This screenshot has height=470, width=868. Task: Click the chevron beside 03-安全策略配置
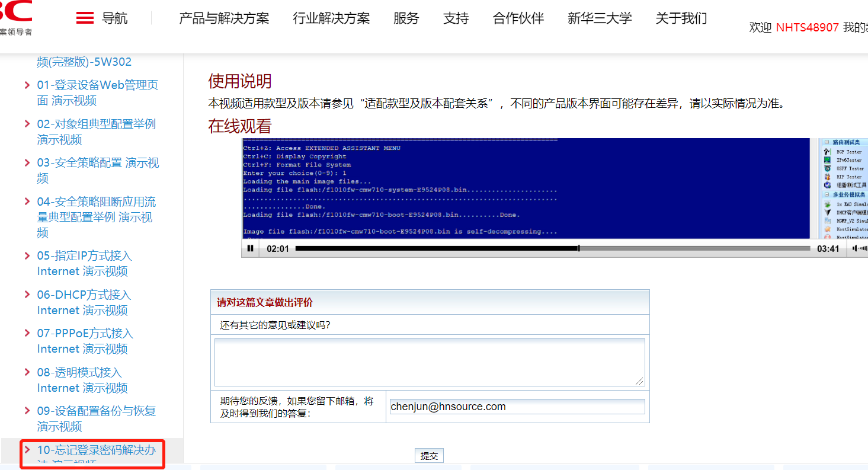click(27, 163)
